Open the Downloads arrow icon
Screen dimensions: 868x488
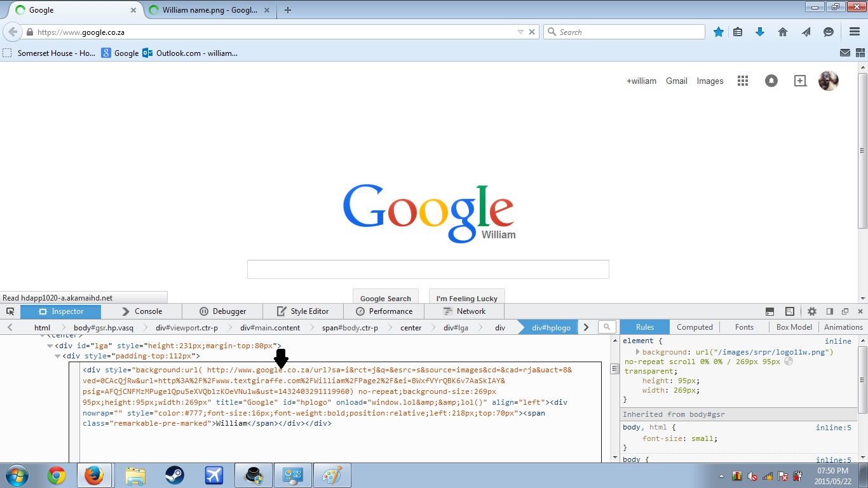click(760, 32)
